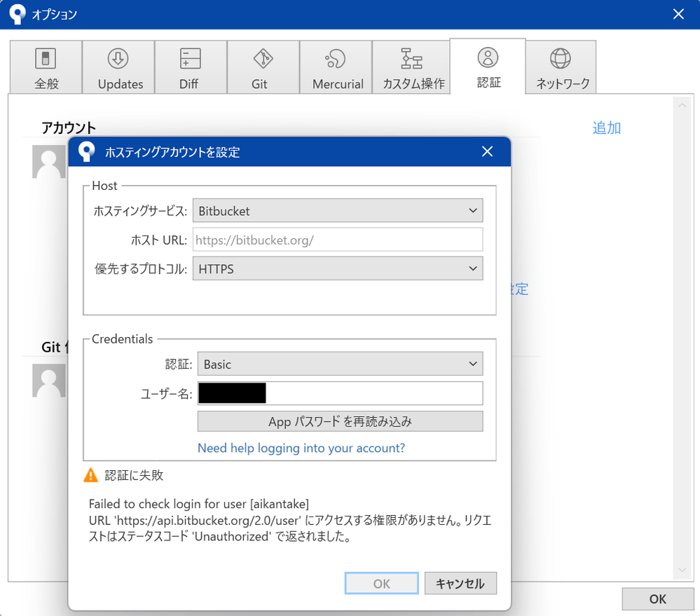Click the 追加 (Add) account link
Viewport: 700px width, 616px height.
coord(606,128)
